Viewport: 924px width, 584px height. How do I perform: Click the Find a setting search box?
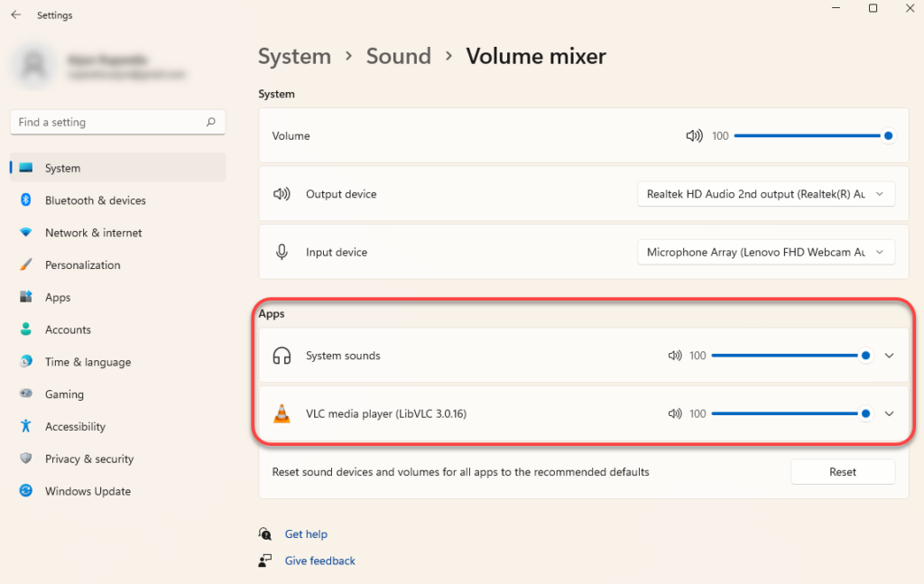(108, 122)
